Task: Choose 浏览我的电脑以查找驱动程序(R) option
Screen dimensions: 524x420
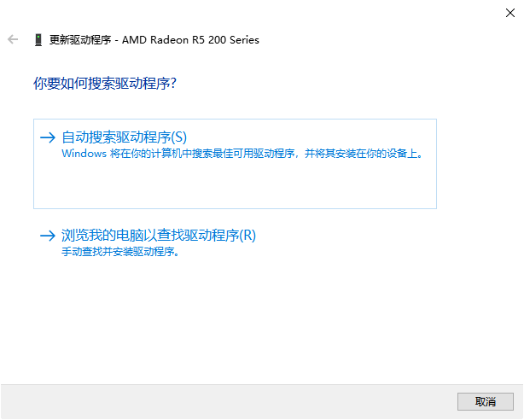Action: pos(159,236)
